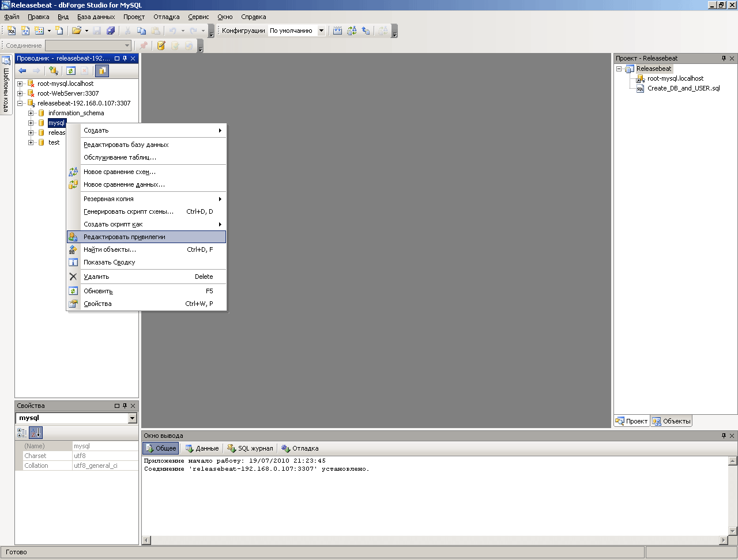Click the mysql database cylinder icon

[42, 123]
